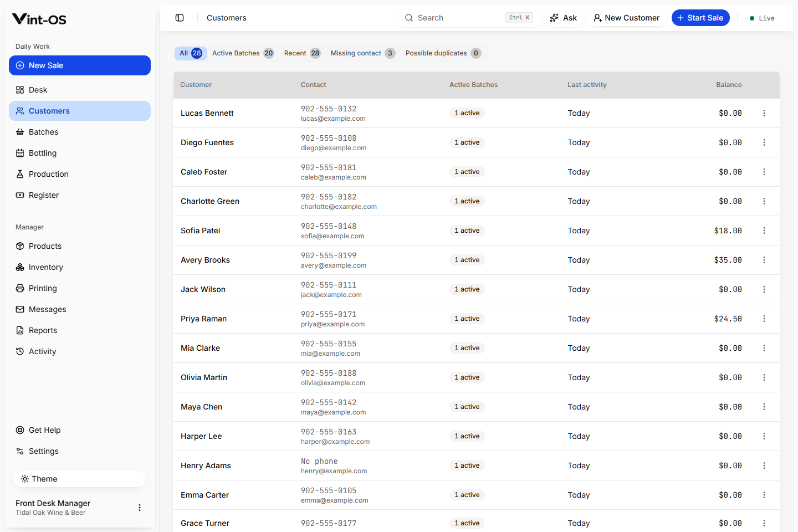Select the All customers filter tab
Viewport: 798px width, 532px height.
click(191, 53)
